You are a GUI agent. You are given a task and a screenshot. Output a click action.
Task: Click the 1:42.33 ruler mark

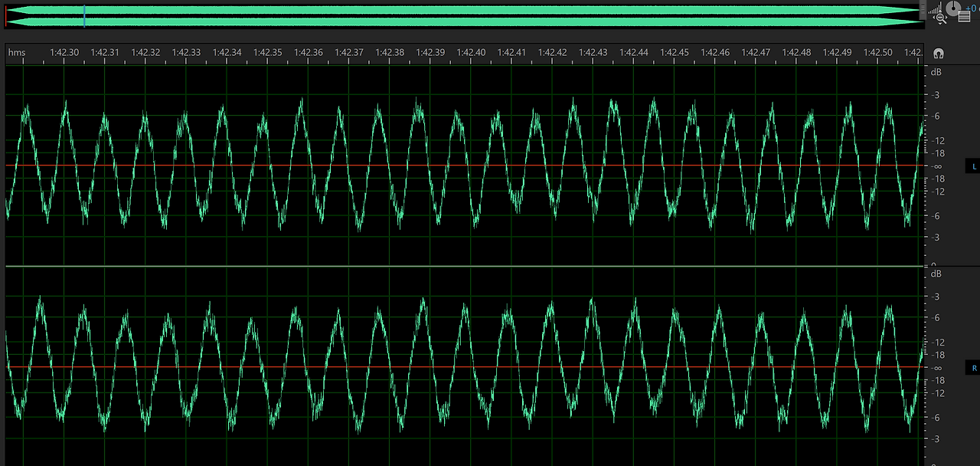[x=186, y=53]
